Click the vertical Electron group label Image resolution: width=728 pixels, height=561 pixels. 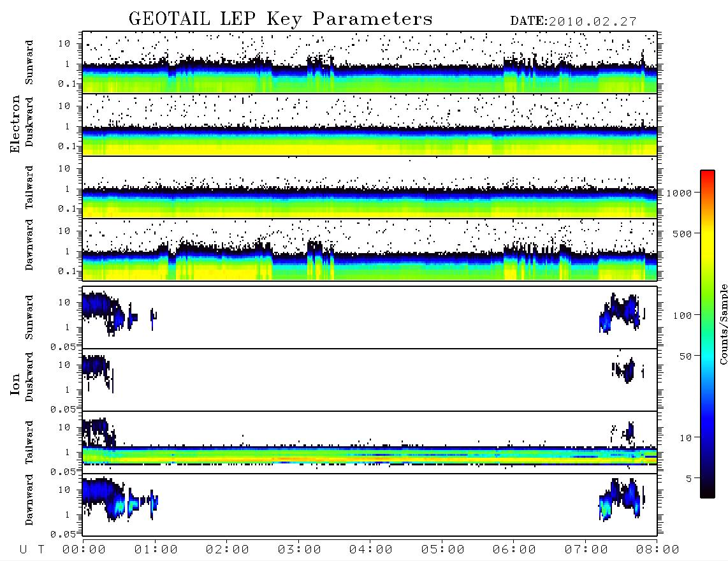coord(15,124)
